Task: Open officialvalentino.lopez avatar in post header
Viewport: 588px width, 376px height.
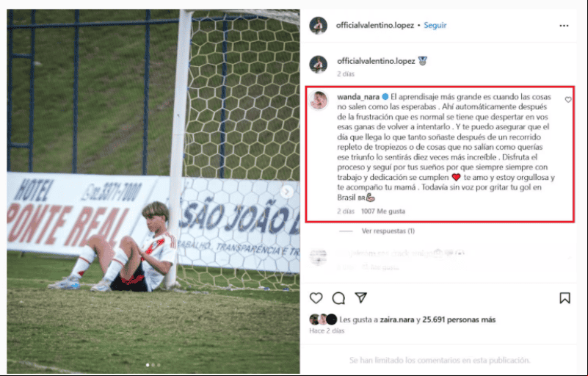Action: [x=319, y=26]
